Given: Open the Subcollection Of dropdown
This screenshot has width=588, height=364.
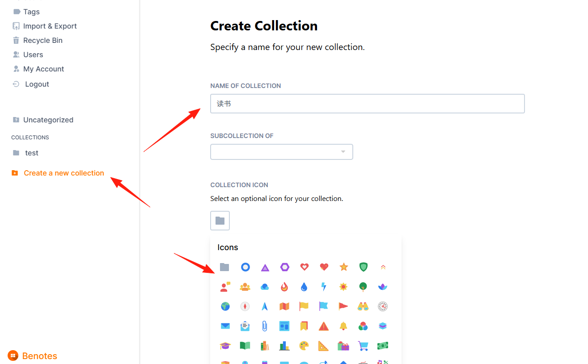Looking at the screenshot, I should 282,152.
